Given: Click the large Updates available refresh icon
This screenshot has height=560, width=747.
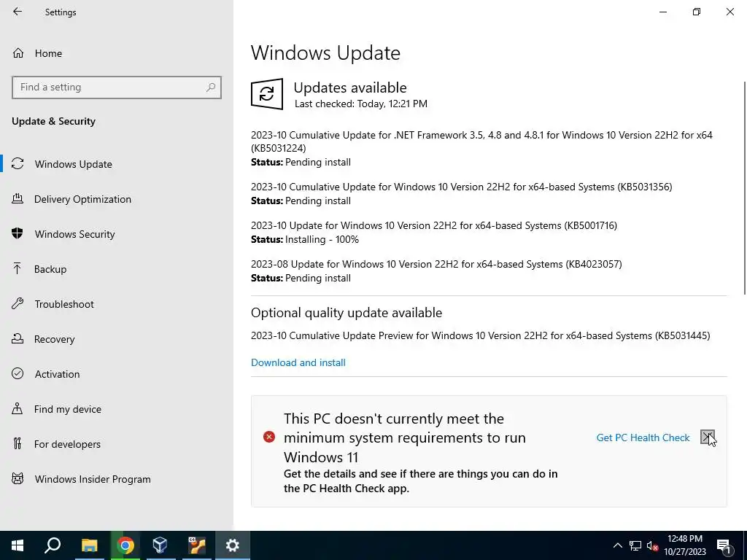Looking at the screenshot, I should 267,94.
